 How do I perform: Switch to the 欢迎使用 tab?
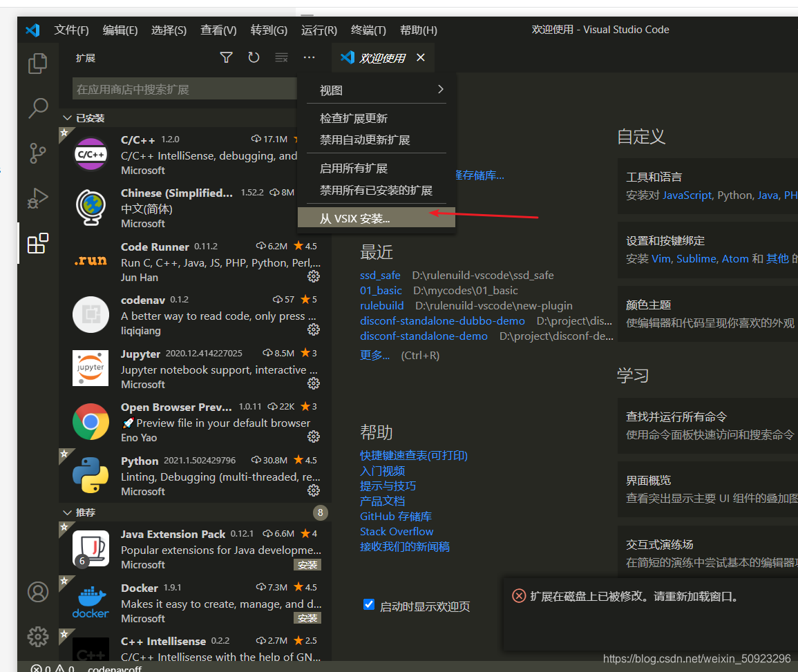click(382, 58)
